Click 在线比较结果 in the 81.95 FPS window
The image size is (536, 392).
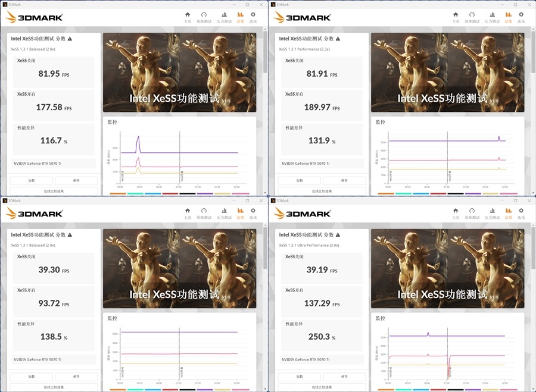(x=54, y=191)
